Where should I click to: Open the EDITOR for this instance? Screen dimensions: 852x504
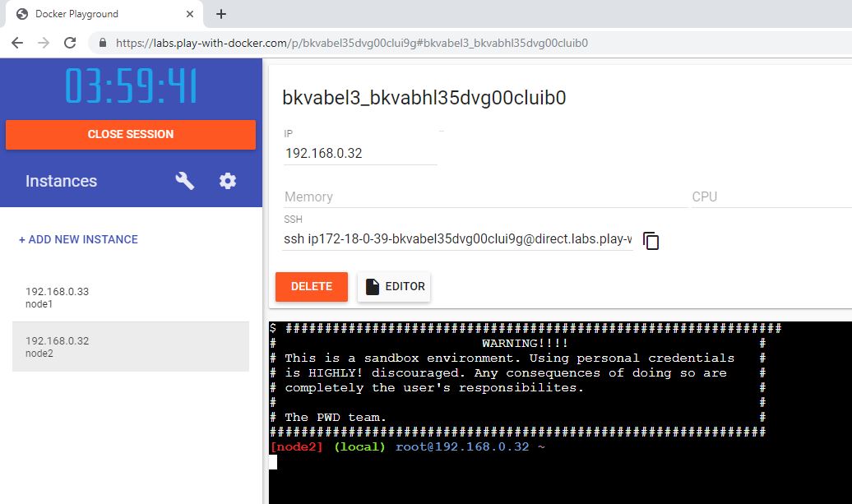tap(395, 286)
